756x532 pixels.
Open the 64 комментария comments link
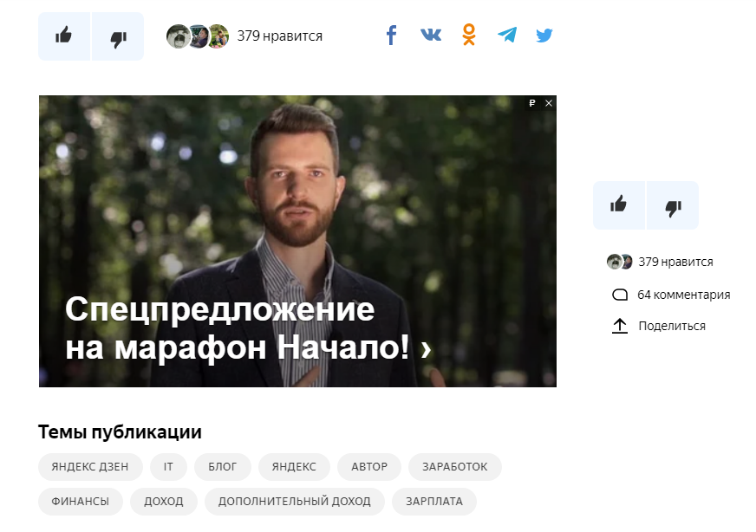pos(671,295)
